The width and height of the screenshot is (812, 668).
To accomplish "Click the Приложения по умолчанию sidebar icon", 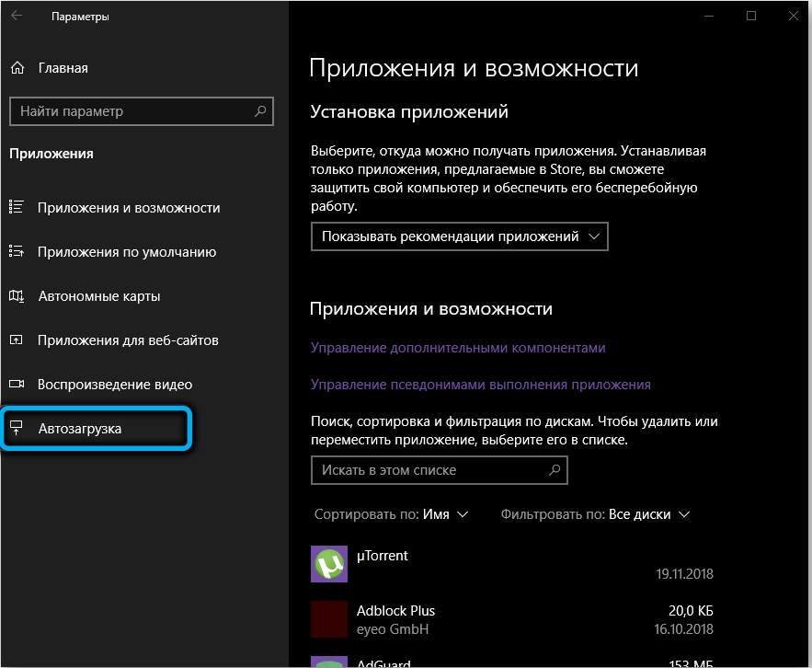I will click(x=17, y=252).
